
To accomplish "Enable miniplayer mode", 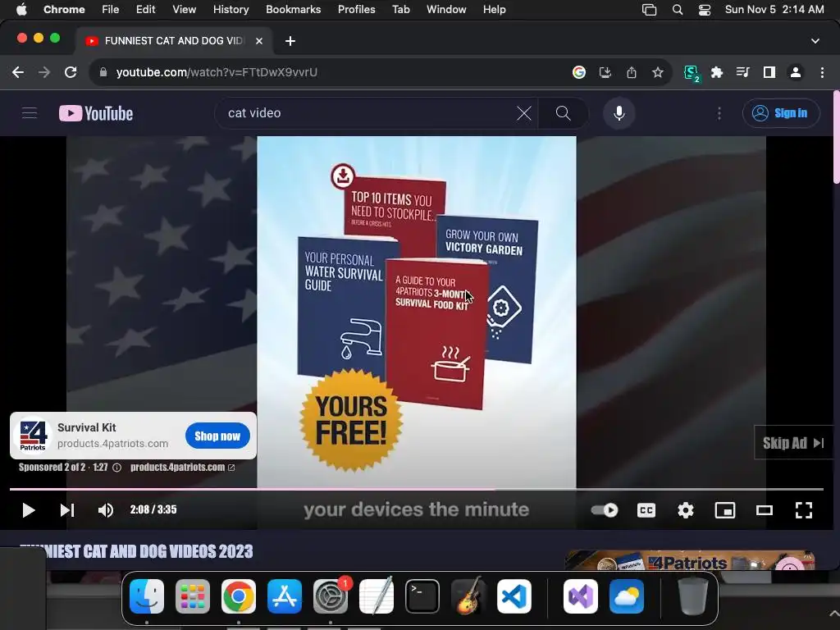I will (x=725, y=510).
